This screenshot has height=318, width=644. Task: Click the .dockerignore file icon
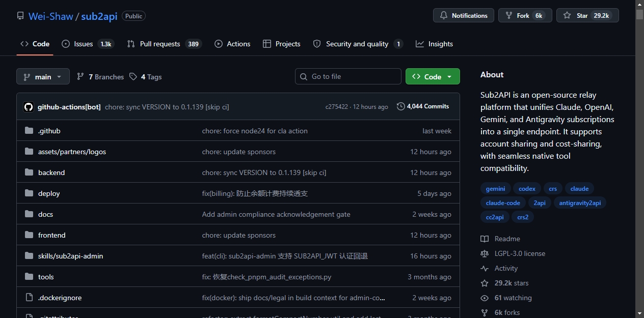[29, 298]
